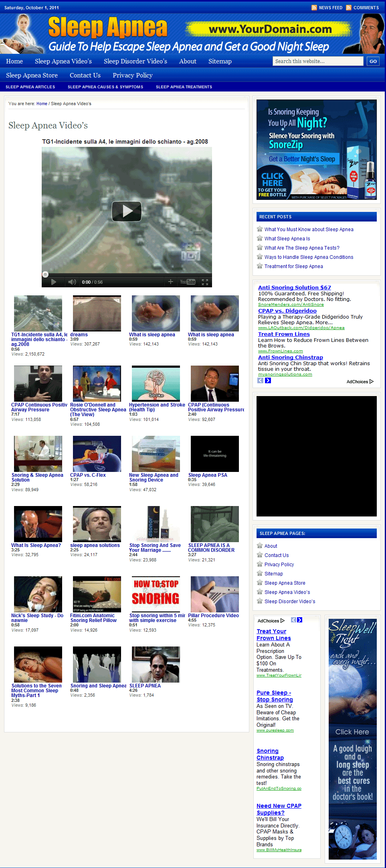Select Sleep Apnea Articles category tab

[x=30, y=87]
